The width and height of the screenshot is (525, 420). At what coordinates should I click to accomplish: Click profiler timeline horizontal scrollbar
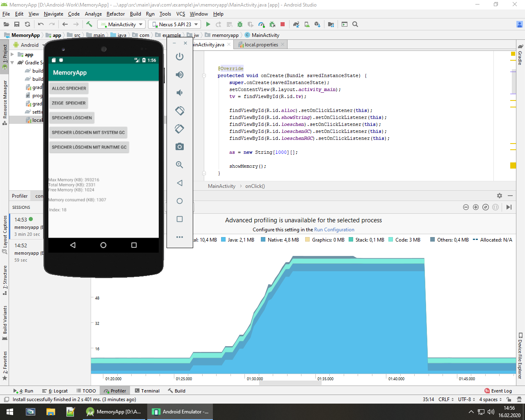pyautogui.click(x=290, y=383)
